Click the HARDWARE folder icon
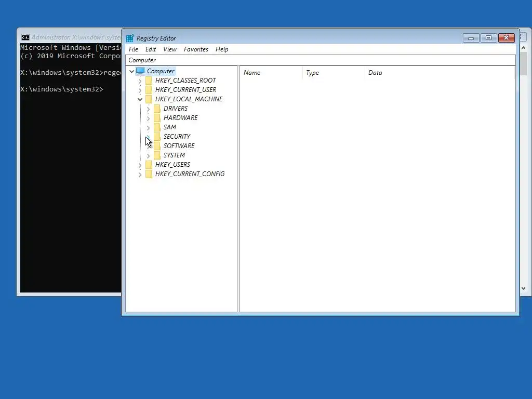This screenshot has height=399, width=532. click(x=157, y=118)
